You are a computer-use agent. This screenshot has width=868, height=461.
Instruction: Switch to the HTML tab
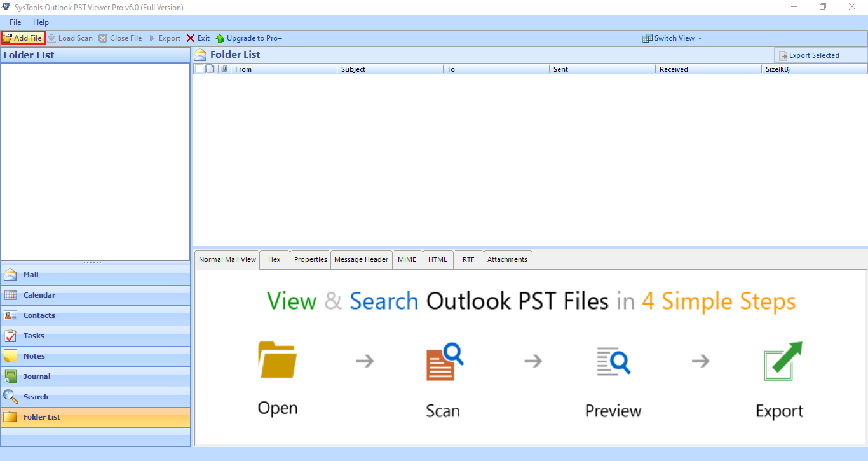point(438,259)
